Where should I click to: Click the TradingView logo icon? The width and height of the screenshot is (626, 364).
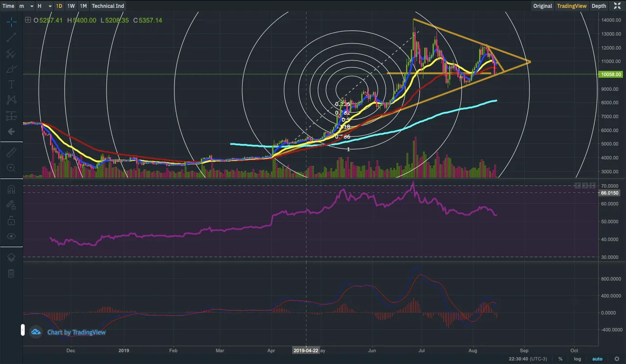(x=36, y=332)
